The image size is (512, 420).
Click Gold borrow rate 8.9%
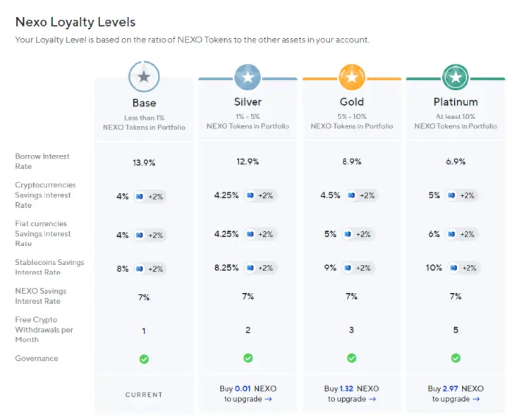point(352,161)
